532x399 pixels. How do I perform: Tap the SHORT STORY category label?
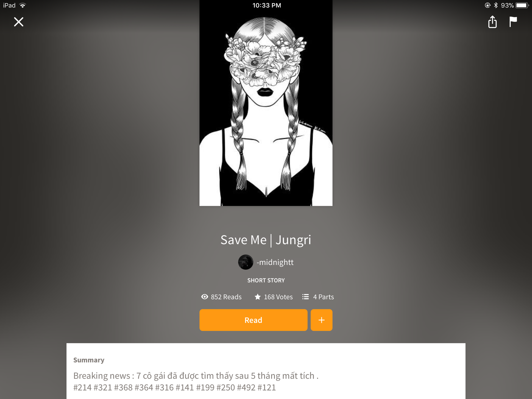click(x=266, y=280)
